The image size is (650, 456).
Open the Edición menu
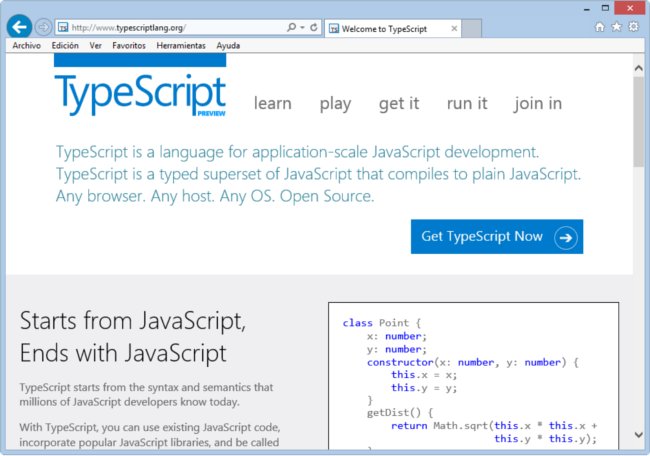(65, 46)
